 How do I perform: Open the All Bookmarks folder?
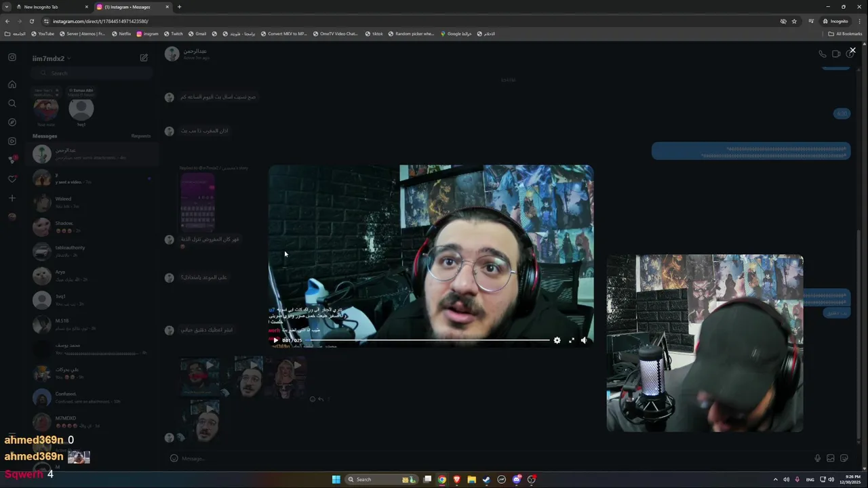point(845,34)
